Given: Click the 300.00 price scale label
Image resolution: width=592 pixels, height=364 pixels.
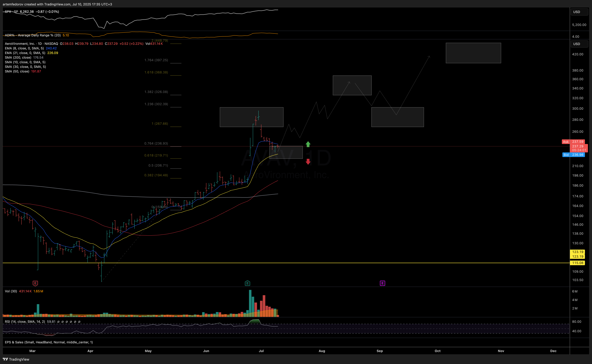Looking at the screenshot, I should coord(578,109).
